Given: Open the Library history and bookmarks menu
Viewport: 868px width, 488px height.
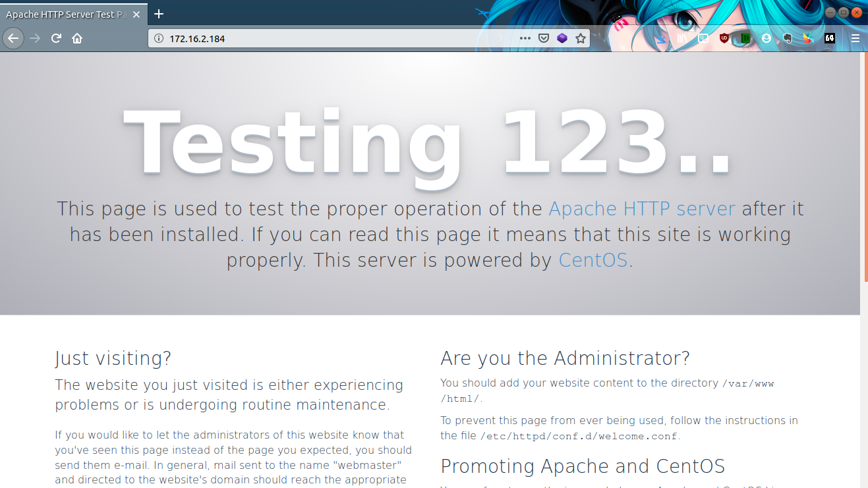Looking at the screenshot, I should [682, 38].
